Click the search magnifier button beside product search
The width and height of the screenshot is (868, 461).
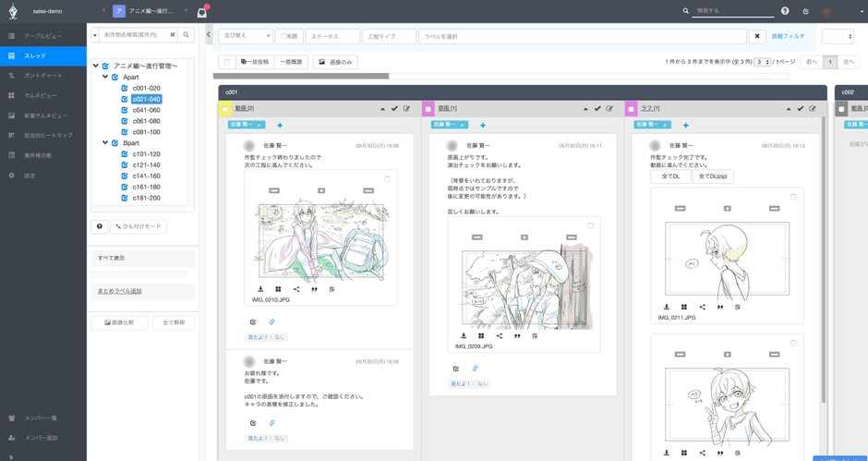click(x=186, y=35)
